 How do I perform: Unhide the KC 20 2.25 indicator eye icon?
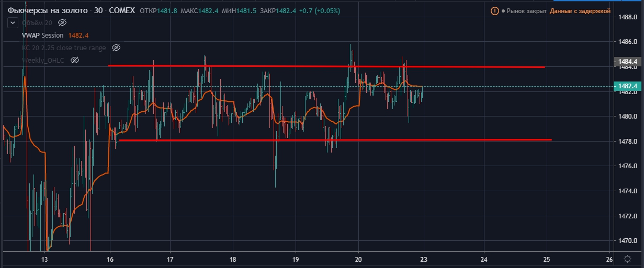point(116,48)
